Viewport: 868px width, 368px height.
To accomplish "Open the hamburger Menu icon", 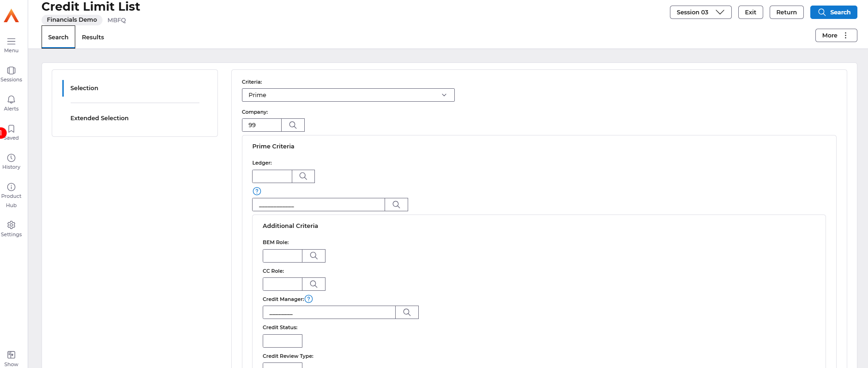I will coord(11,41).
